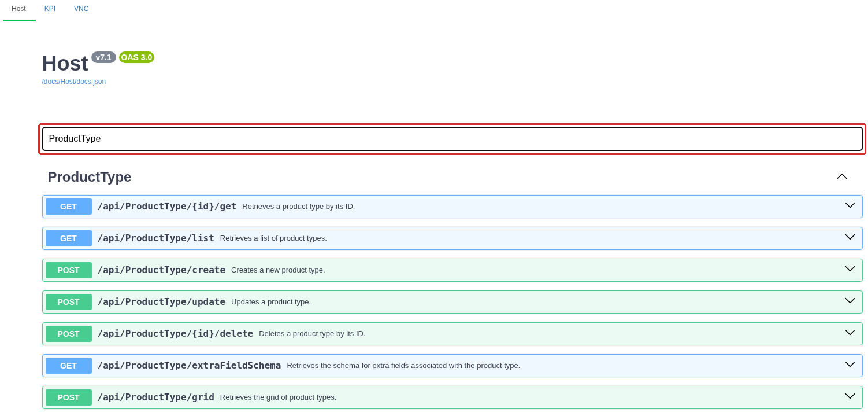Click the /api/ProductType/{id}/get path
Screen dimensions: 868x416
click(167, 207)
